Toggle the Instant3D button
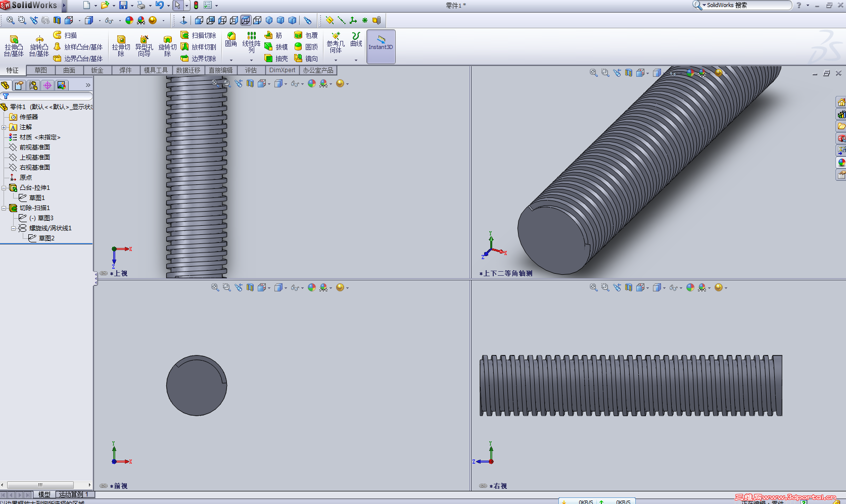 point(381,46)
